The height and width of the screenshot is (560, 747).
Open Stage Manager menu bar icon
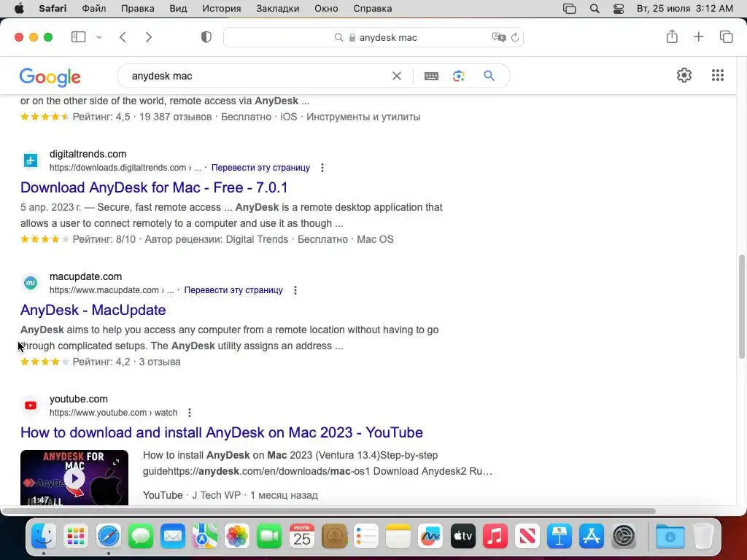pyautogui.click(x=569, y=9)
